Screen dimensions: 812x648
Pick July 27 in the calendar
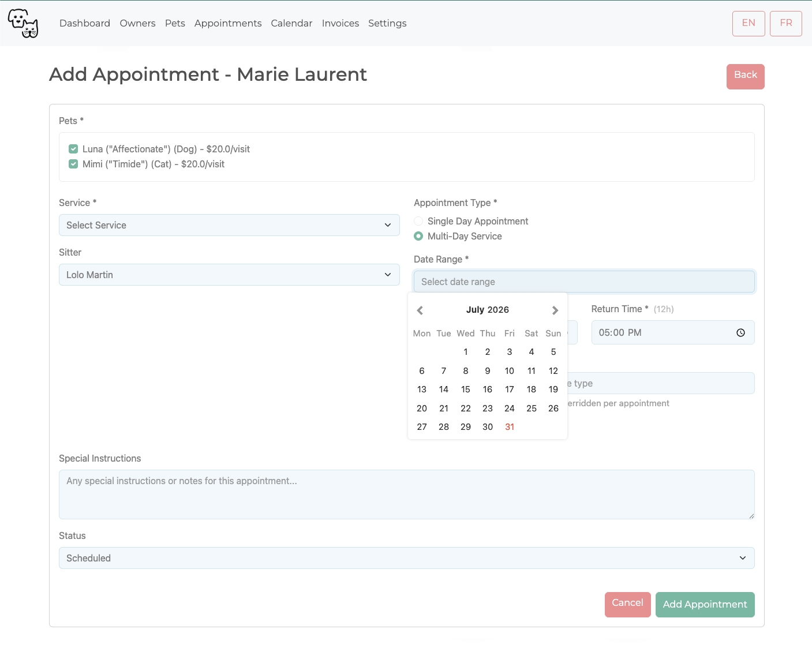coord(422,427)
